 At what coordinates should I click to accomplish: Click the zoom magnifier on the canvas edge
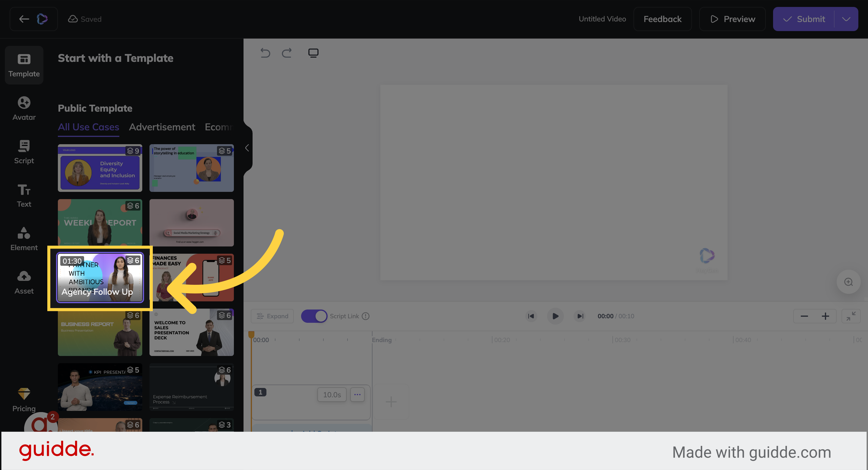point(849,282)
